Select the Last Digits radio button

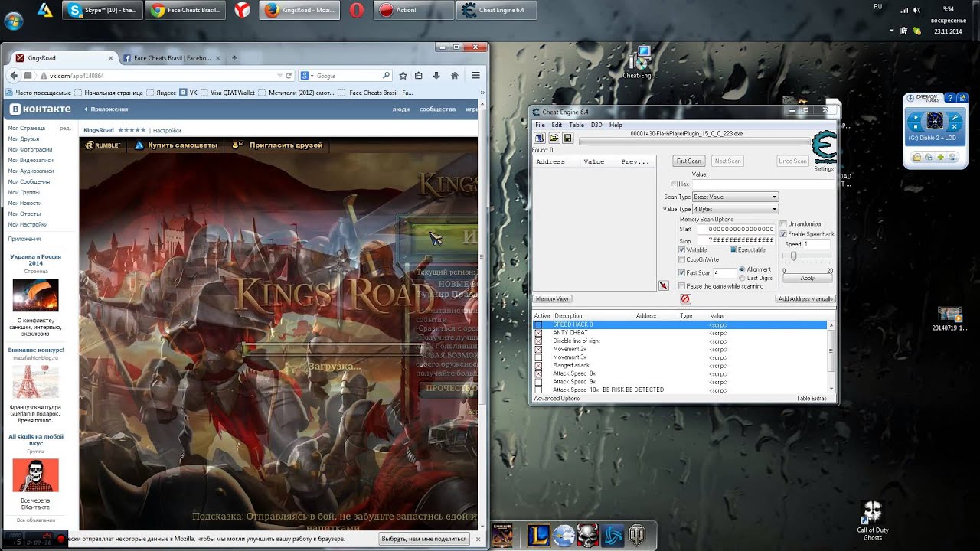click(x=743, y=278)
